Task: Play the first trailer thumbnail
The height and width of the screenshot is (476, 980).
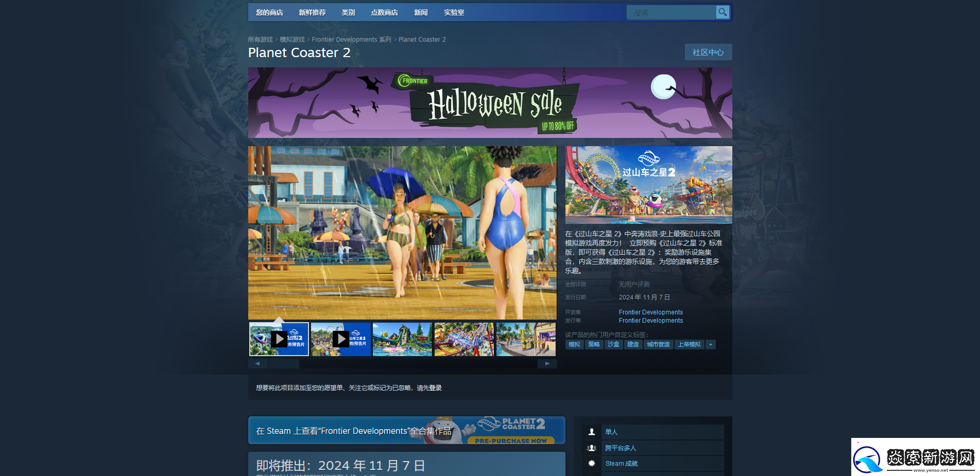Action: pos(279,339)
